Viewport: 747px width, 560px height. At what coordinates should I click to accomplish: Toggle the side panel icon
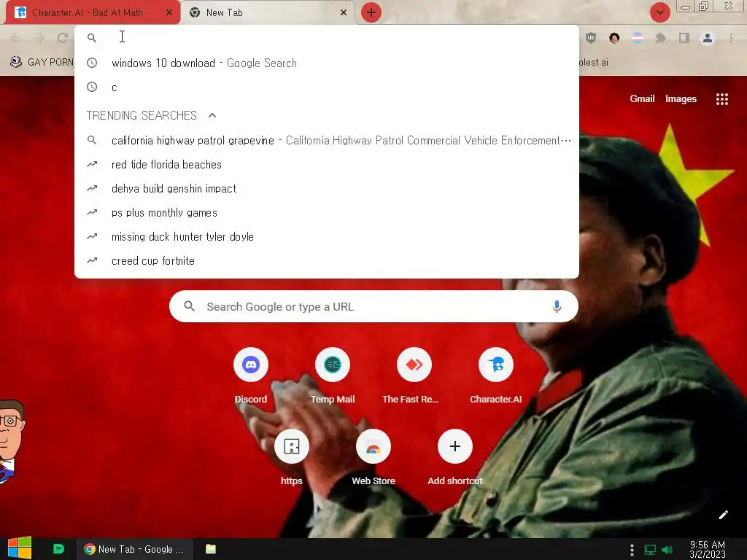click(x=684, y=38)
